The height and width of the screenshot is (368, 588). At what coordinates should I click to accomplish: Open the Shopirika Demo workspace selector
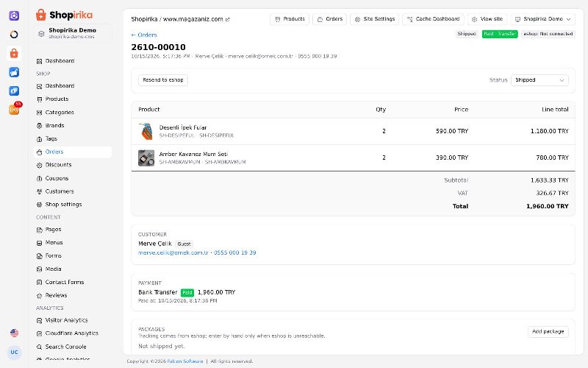[x=72, y=33]
